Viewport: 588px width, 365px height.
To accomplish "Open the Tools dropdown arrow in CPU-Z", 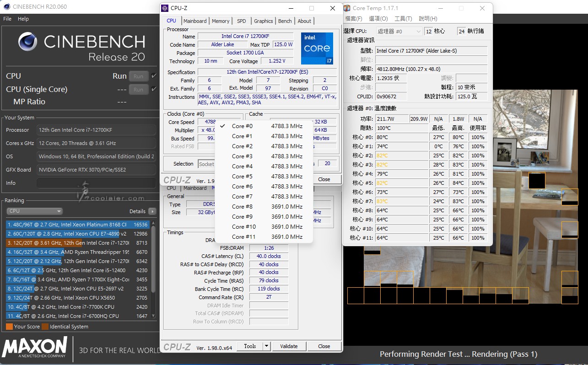I will coord(266,346).
